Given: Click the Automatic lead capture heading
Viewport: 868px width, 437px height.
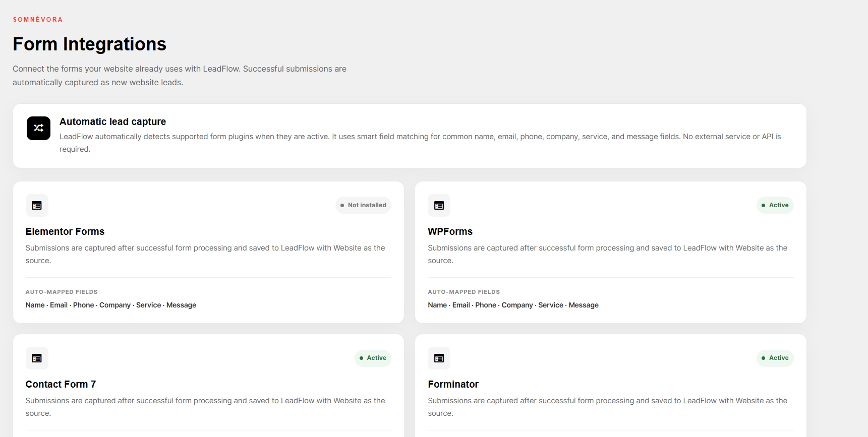Looking at the screenshot, I should [x=112, y=121].
